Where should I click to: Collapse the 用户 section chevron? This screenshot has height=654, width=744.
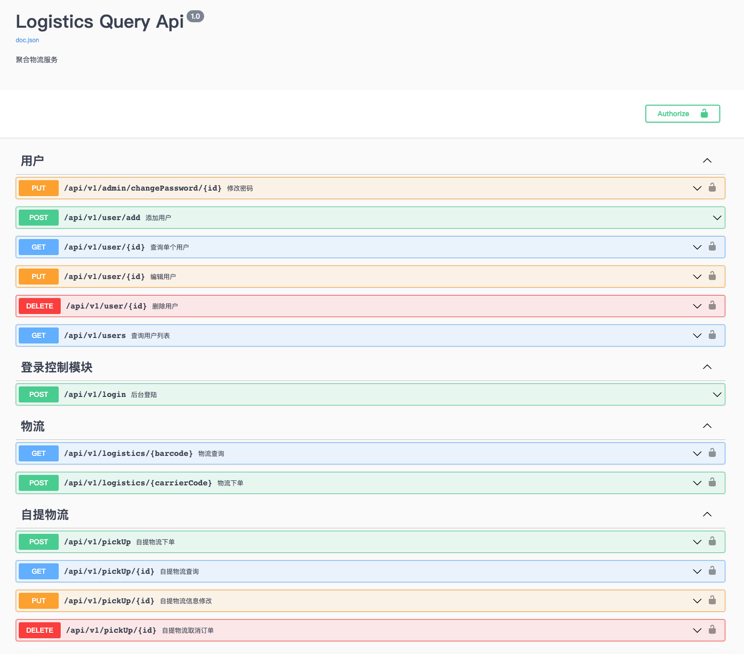click(707, 160)
